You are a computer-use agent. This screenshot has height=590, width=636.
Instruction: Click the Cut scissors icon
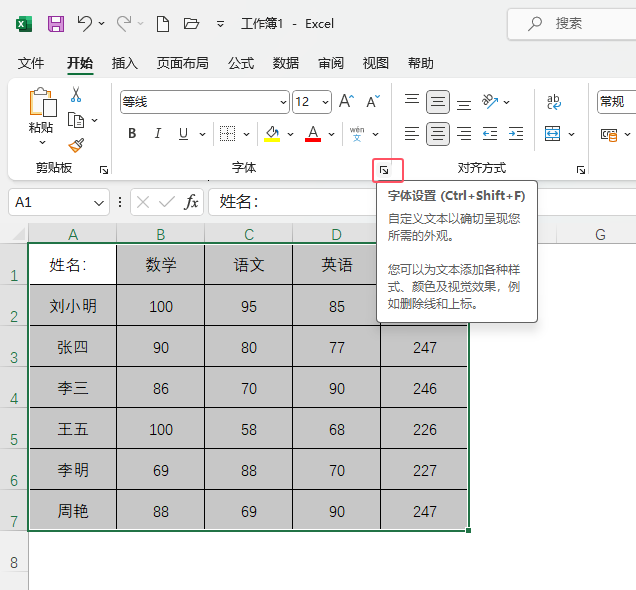click(76, 94)
